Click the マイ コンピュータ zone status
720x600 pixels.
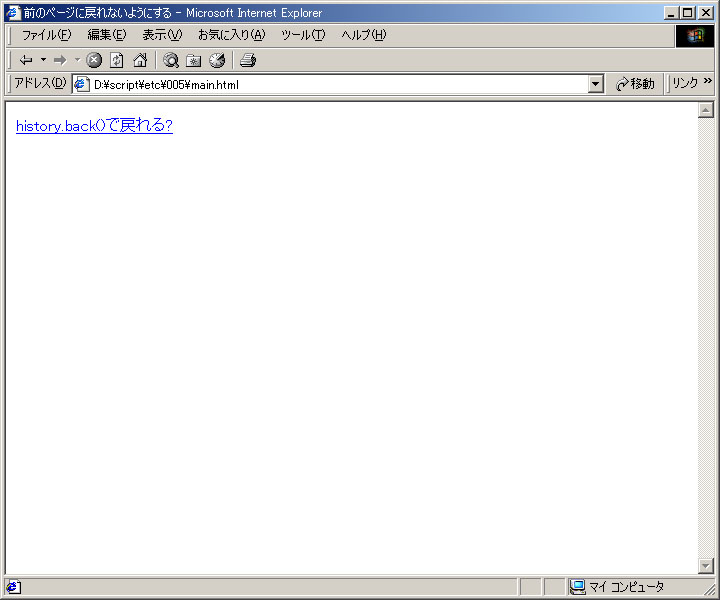tap(617, 587)
